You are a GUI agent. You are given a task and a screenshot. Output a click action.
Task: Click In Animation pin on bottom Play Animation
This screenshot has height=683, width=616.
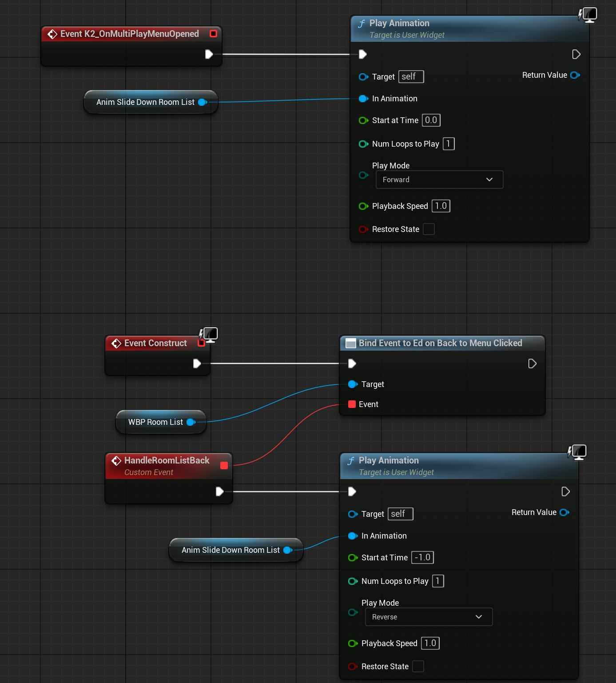pyautogui.click(x=353, y=536)
